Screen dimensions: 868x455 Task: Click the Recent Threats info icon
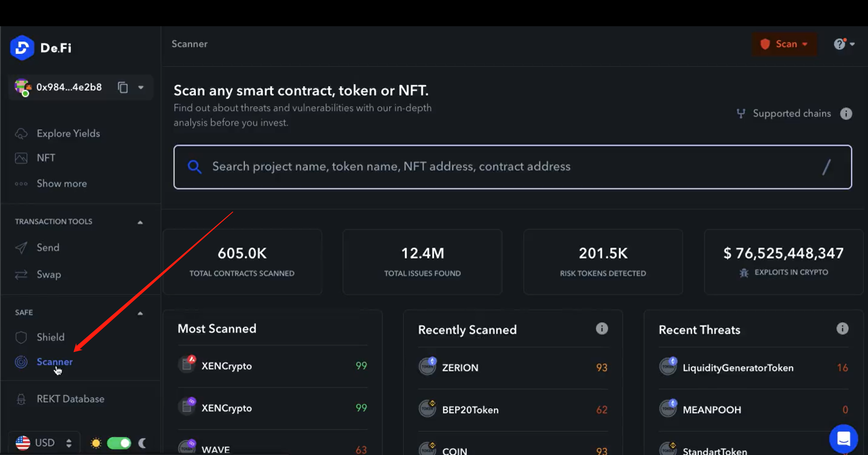pyautogui.click(x=842, y=329)
